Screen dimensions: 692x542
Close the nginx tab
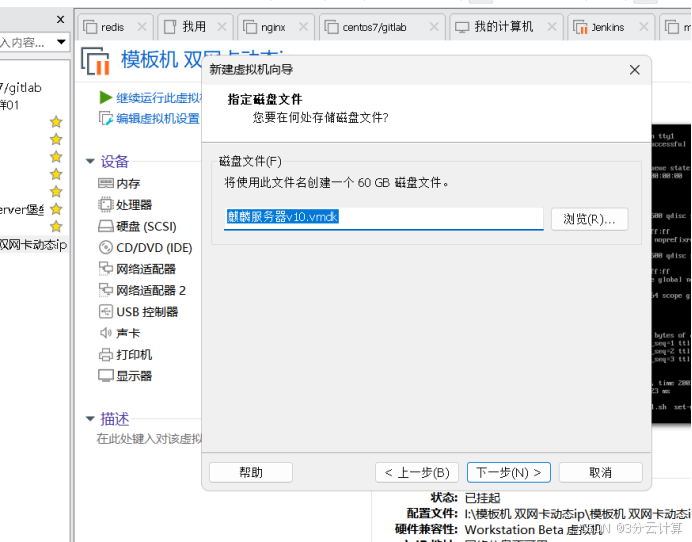pos(303,27)
